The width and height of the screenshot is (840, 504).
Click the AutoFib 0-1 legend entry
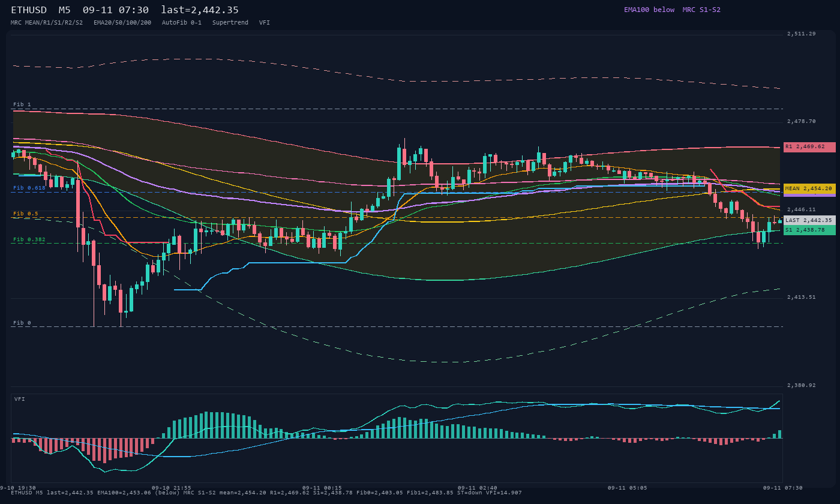tap(182, 22)
